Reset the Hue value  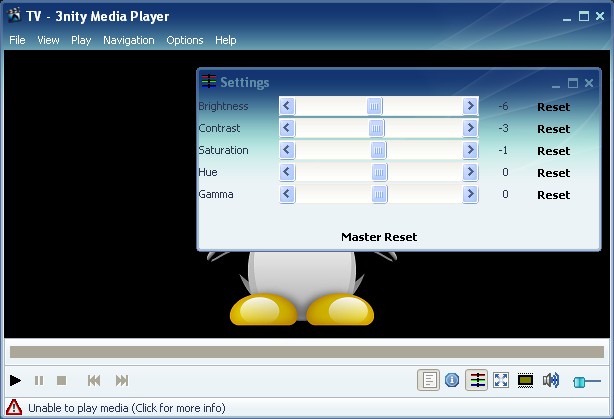tap(553, 173)
